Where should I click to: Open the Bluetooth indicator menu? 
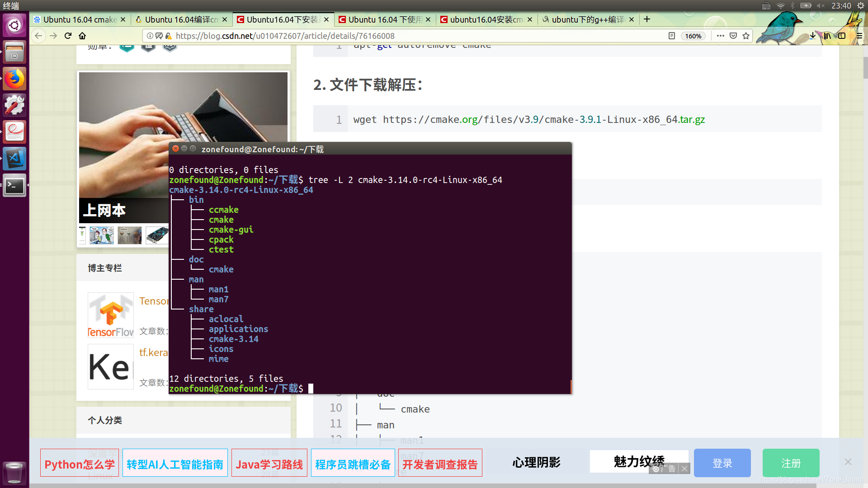click(x=793, y=5)
